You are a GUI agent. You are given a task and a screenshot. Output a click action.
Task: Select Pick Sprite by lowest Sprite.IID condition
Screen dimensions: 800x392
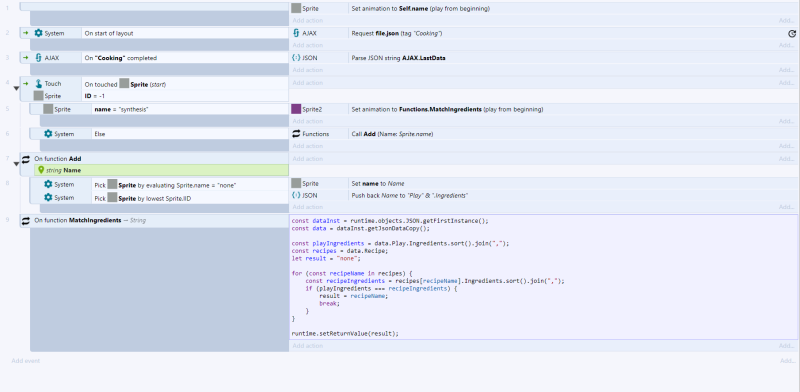pyautogui.click(x=190, y=197)
